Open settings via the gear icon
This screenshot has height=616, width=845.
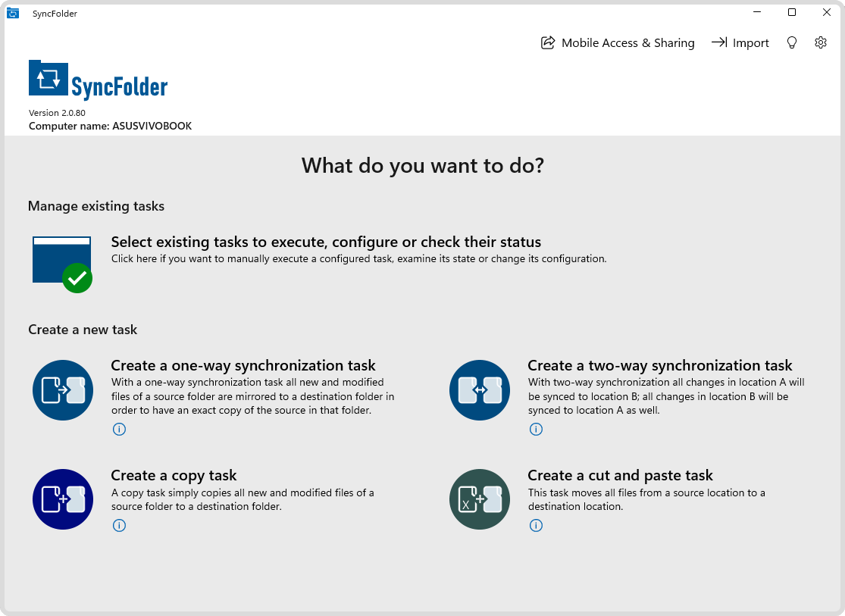[820, 42]
